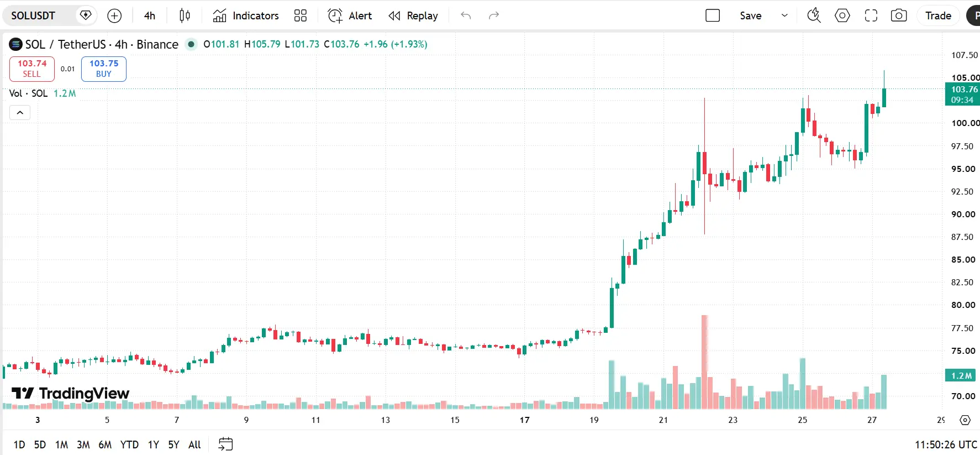Undo last action with arrow icon

(466, 15)
